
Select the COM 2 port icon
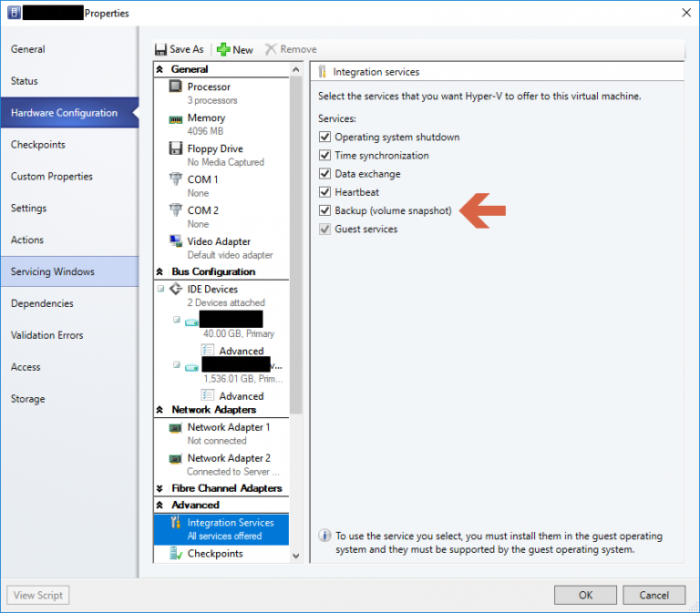tap(175, 209)
